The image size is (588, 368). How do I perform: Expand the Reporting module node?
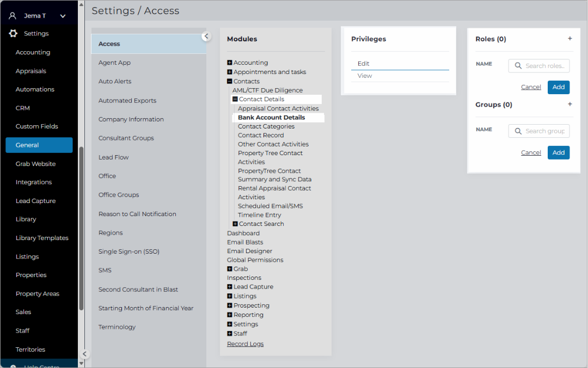click(x=230, y=315)
